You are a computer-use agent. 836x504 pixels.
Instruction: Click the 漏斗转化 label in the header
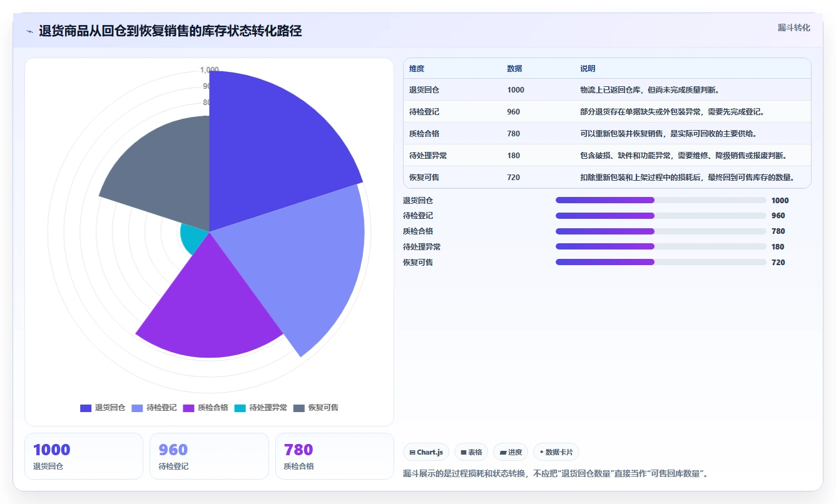(x=793, y=28)
